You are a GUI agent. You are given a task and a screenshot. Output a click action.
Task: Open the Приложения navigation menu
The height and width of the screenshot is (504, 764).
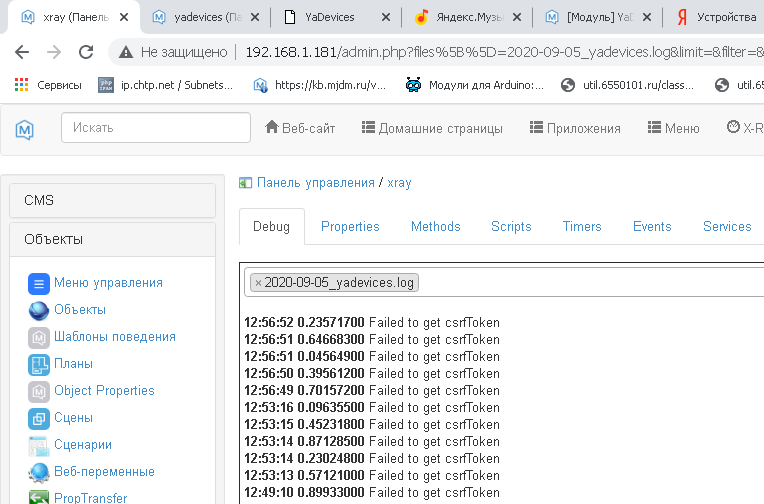tap(575, 128)
